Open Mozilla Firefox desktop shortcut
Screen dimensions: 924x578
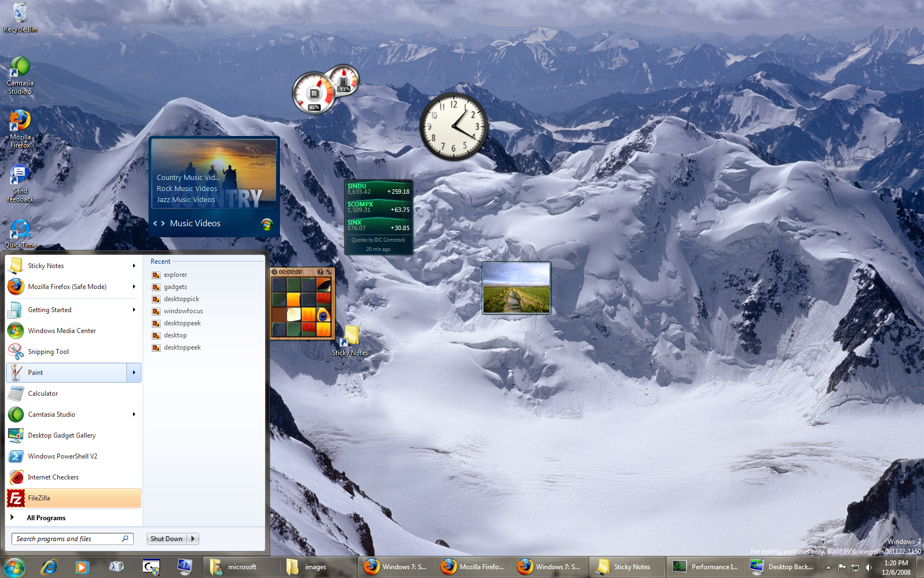pos(20,129)
